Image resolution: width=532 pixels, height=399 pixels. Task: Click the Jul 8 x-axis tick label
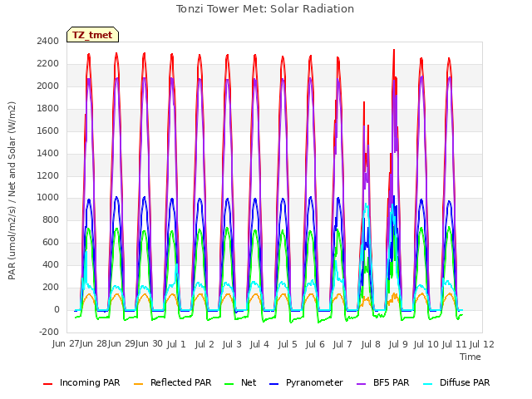coord(371,344)
